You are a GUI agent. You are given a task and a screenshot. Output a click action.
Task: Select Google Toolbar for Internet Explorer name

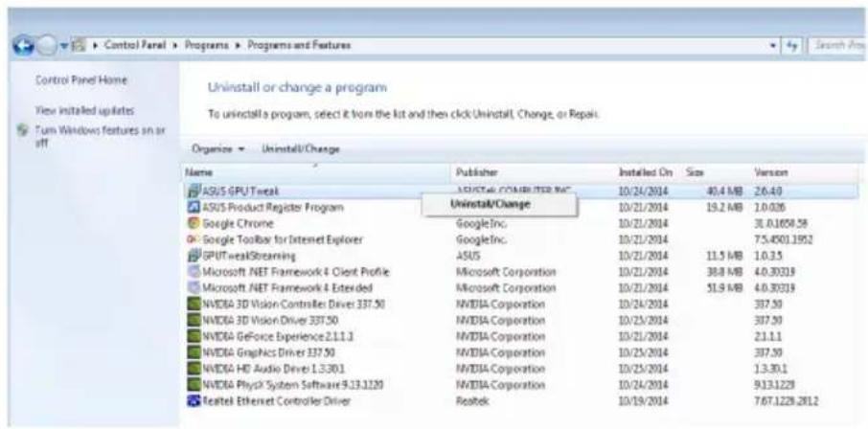[283, 239]
